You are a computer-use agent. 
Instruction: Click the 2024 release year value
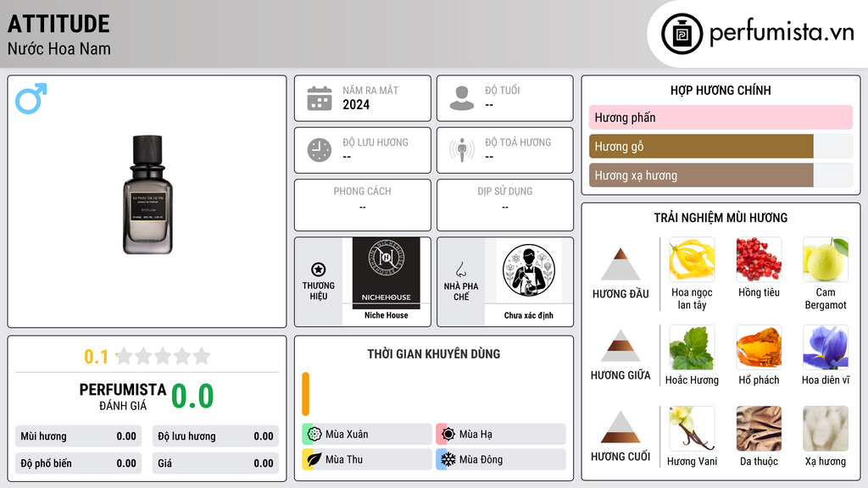point(356,104)
